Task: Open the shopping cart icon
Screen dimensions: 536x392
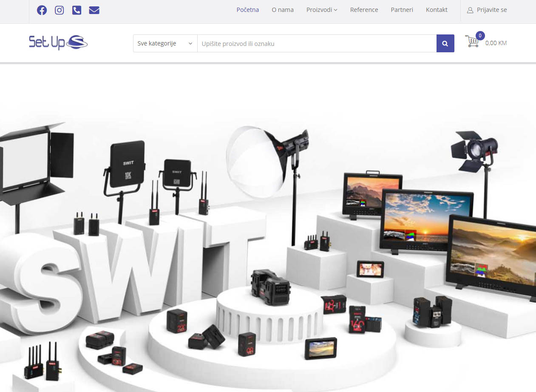Action: [x=472, y=41]
